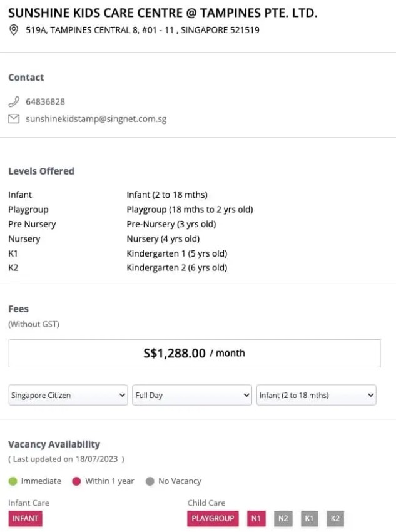Click the Vacancy Availability heading
The height and width of the screenshot is (532, 396).
point(54,444)
